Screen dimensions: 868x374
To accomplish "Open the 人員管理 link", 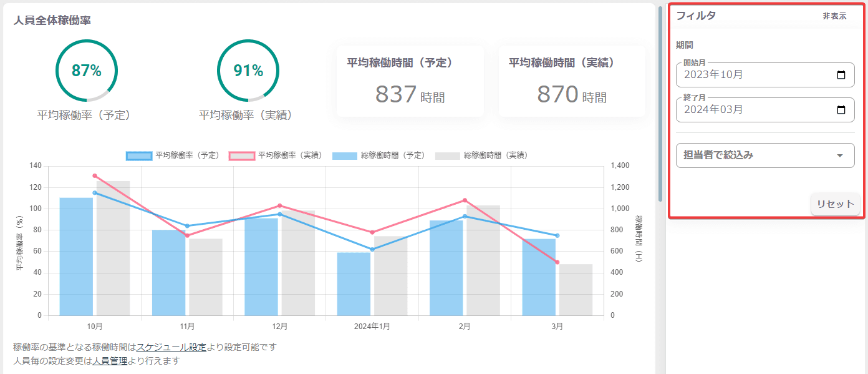I will [x=110, y=360].
